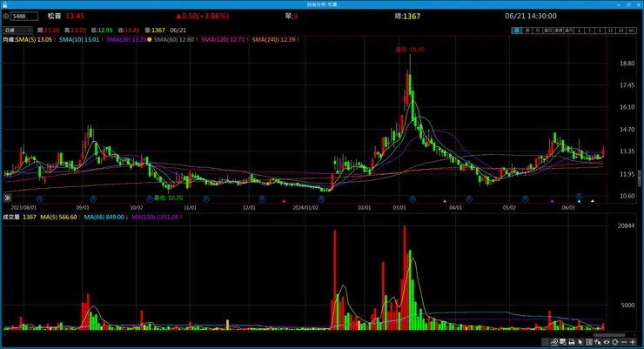Select the 5-minute interval button
Screen dimensions: 644x349
[x=600, y=30]
